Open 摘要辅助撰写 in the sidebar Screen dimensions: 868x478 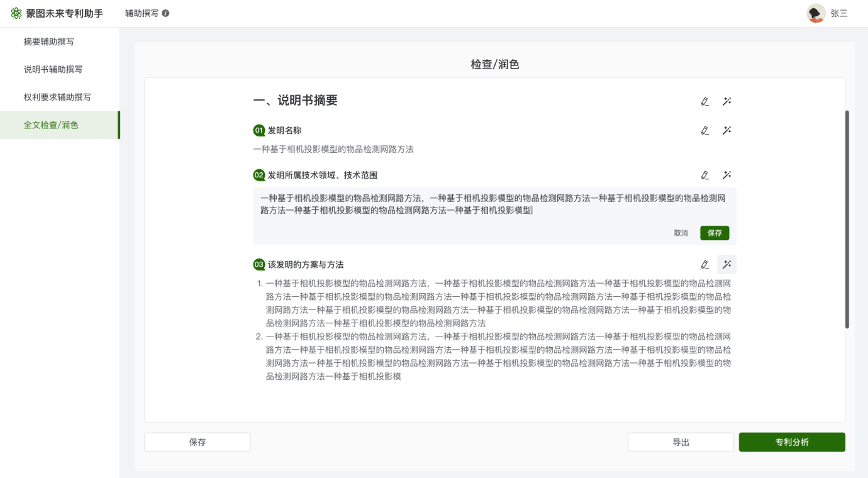click(x=49, y=42)
